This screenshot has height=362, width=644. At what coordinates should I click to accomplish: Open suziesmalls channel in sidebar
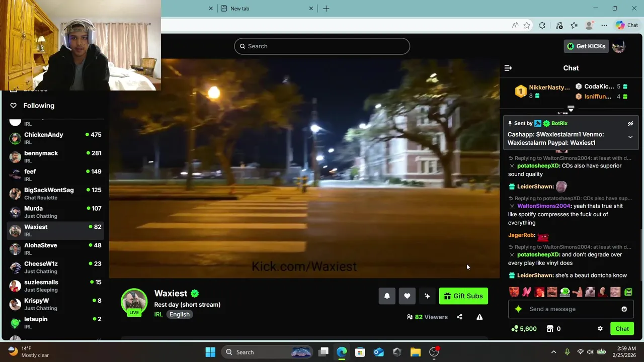55,286
